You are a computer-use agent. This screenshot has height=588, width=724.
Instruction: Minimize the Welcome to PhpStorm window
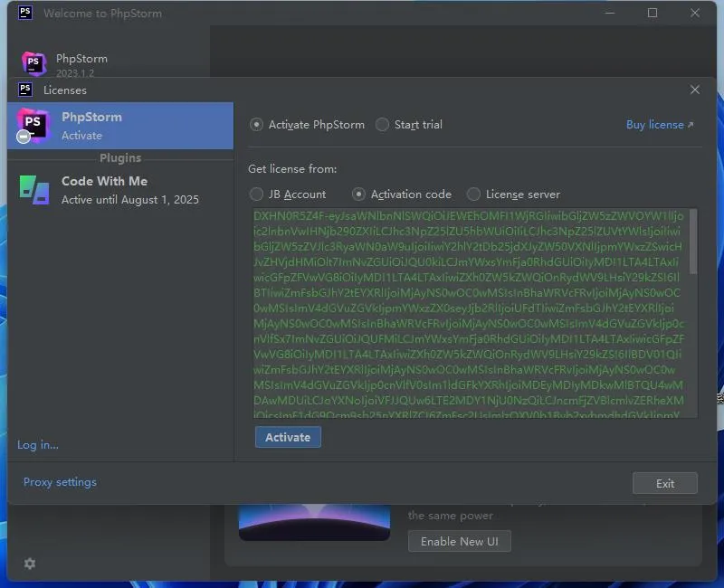pyautogui.click(x=610, y=13)
